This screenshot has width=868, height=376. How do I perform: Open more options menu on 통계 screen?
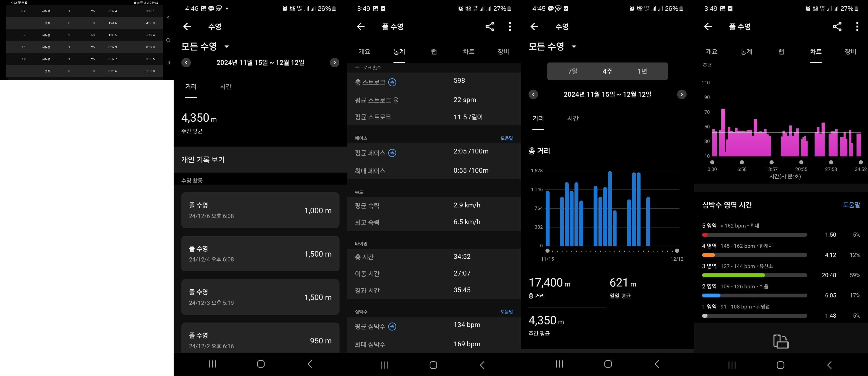pos(510,27)
